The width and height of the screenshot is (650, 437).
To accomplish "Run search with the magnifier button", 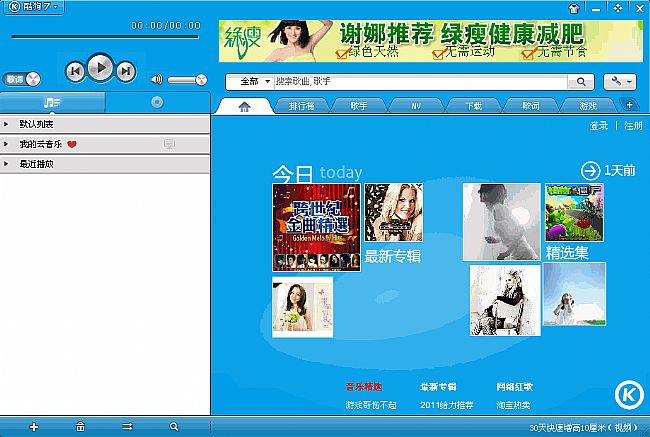I will [581, 82].
